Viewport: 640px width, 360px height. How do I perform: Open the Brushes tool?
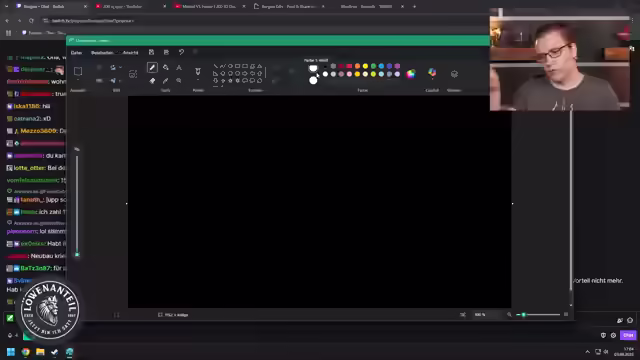click(198, 71)
